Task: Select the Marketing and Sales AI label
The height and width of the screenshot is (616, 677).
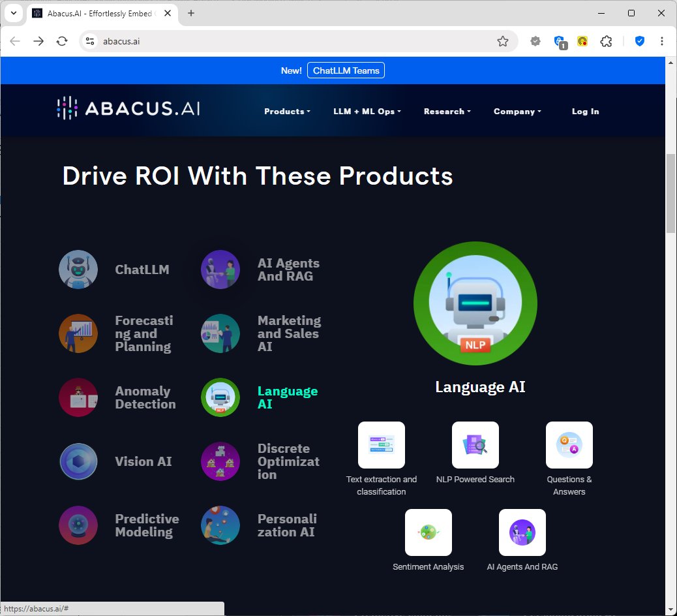Action: (x=290, y=333)
